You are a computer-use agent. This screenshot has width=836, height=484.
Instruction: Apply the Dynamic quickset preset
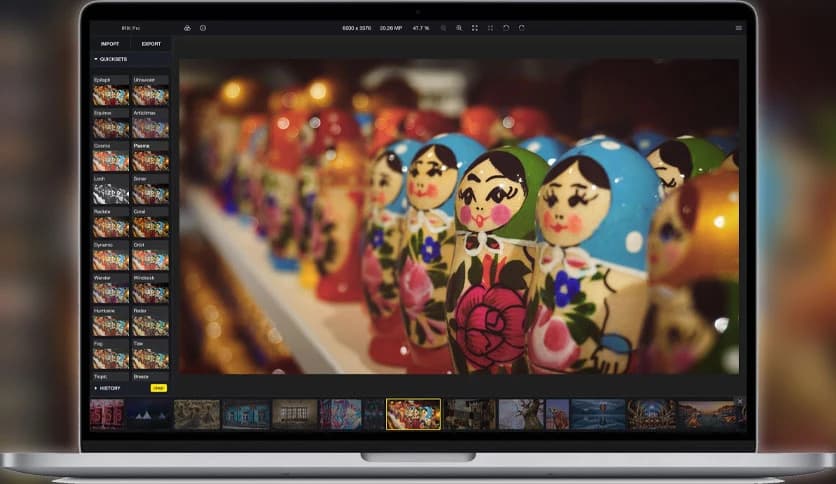click(x=111, y=256)
